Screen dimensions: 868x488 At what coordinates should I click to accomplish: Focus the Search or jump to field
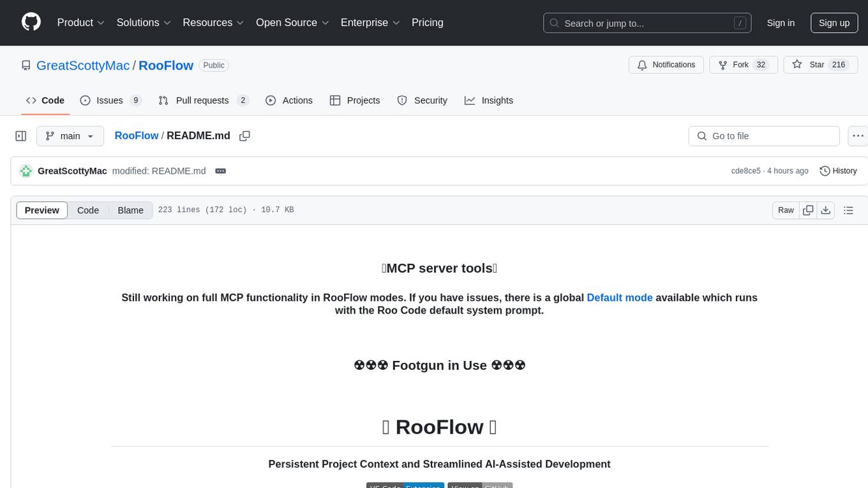tap(648, 23)
